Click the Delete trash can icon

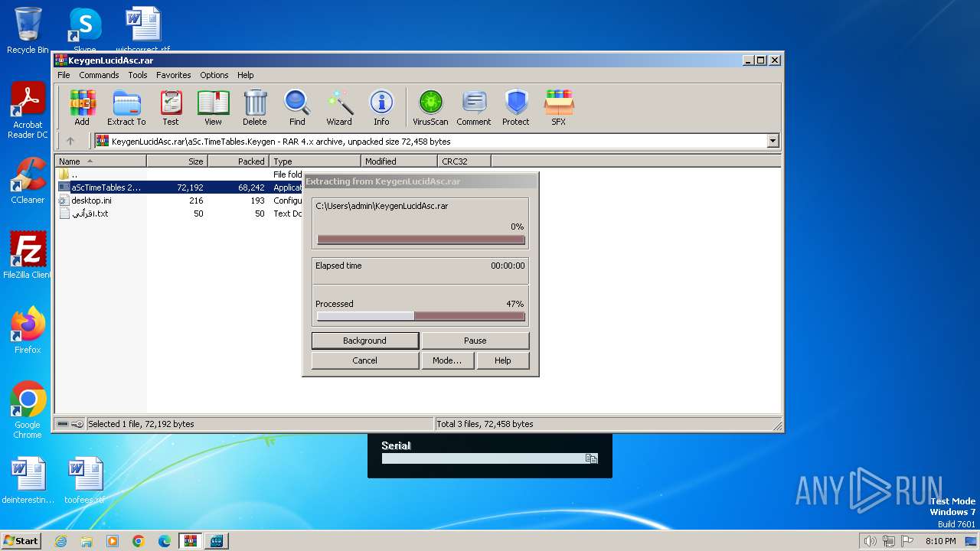coord(255,108)
